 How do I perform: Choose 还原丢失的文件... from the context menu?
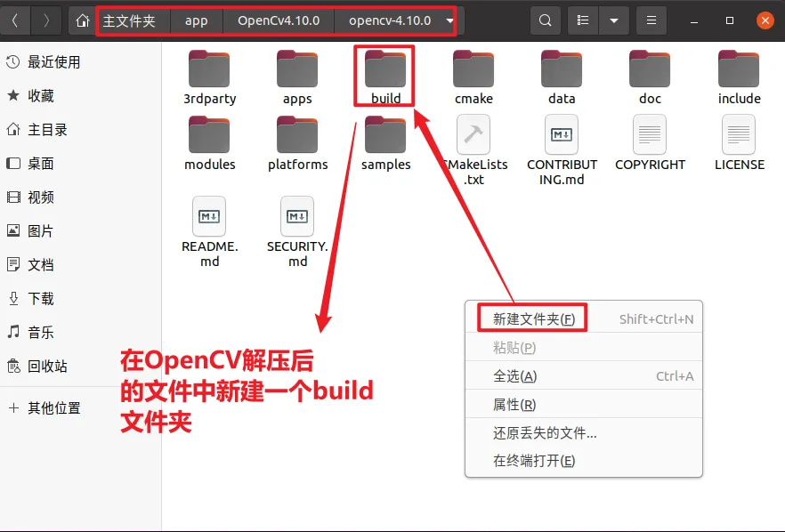(584, 433)
